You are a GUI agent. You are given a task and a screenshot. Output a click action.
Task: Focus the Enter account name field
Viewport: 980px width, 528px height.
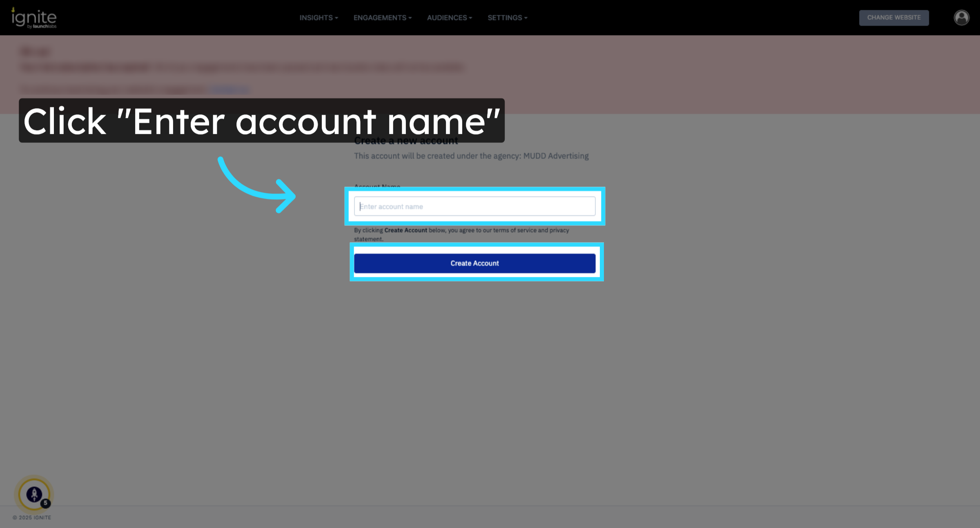pyautogui.click(x=474, y=206)
